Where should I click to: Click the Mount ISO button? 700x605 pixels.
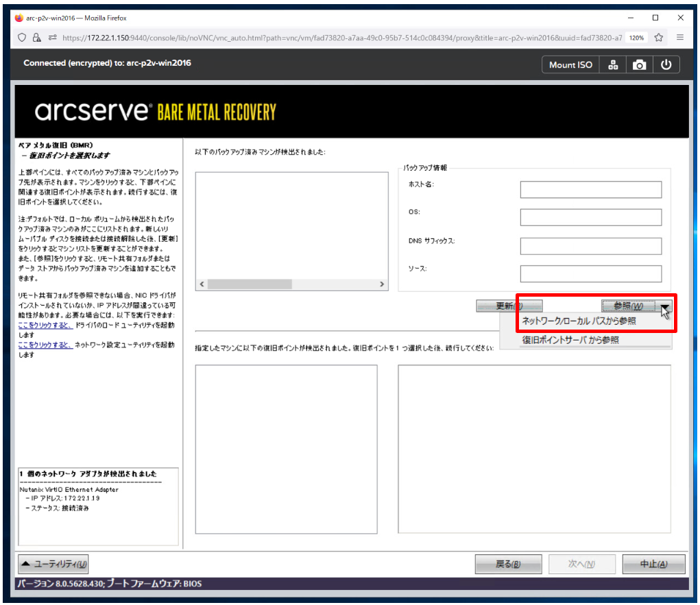[570, 64]
